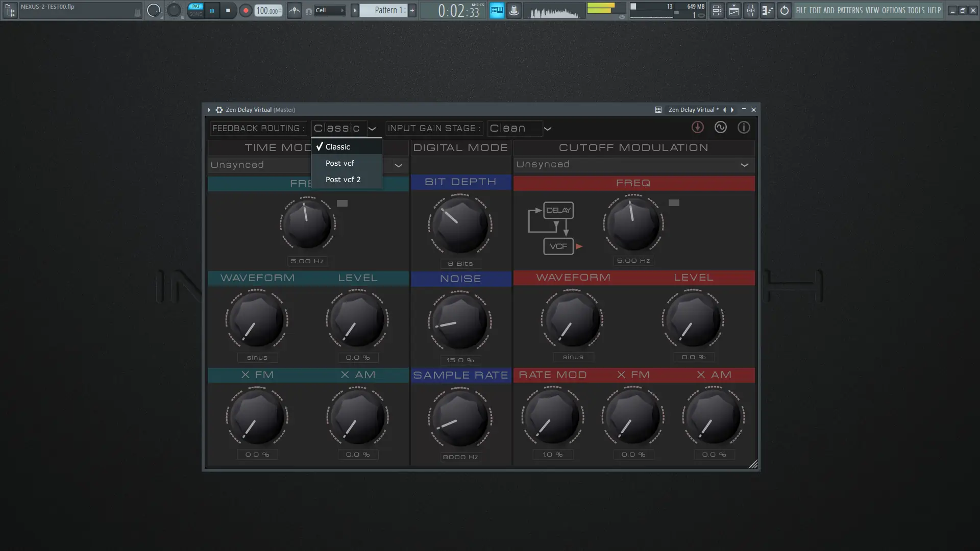Click the tempo field showing 100.000
980x551 pixels.
267,11
